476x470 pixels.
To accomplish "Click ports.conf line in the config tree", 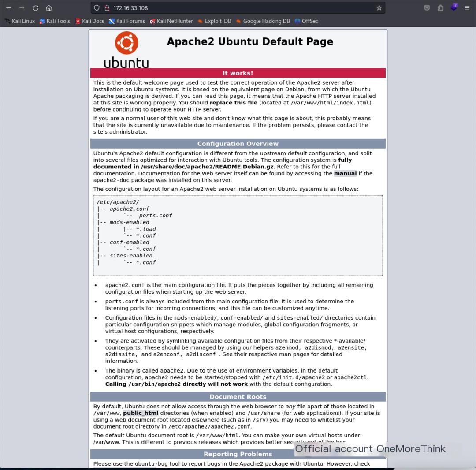I will point(156,215).
